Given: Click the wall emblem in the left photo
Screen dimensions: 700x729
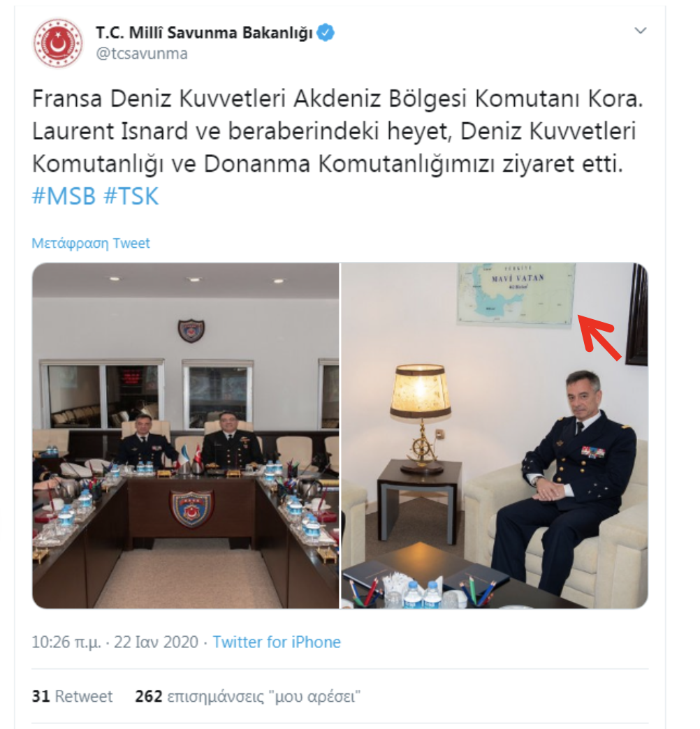Looking at the screenshot, I should pyautogui.click(x=191, y=330).
